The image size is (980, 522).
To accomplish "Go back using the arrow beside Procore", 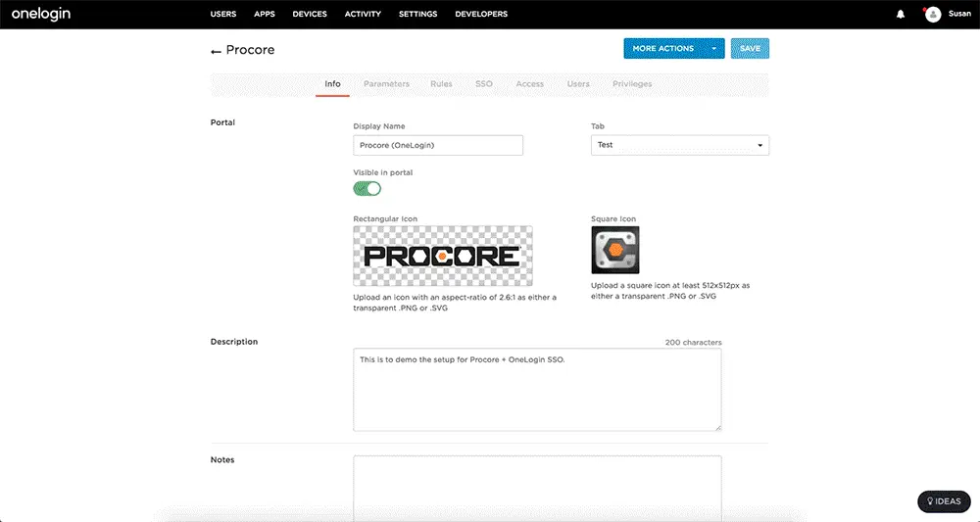I will 216,51.
